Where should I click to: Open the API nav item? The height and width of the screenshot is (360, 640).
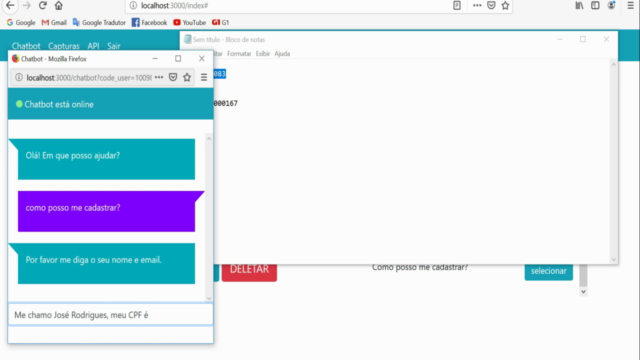(x=93, y=46)
